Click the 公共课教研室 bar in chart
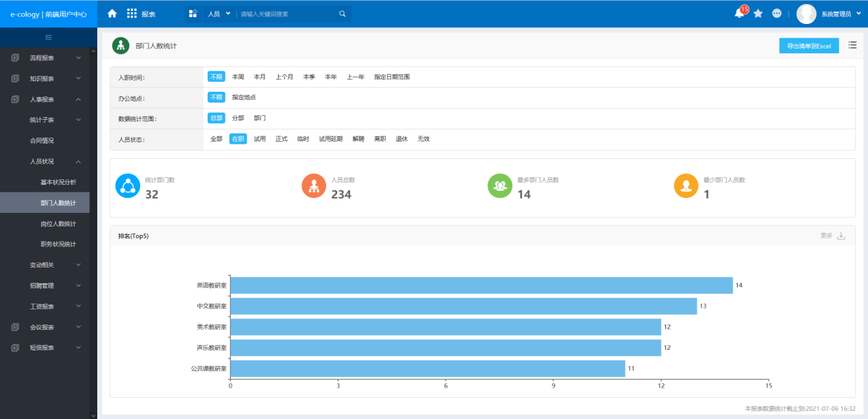868x419 pixels. 428,368
